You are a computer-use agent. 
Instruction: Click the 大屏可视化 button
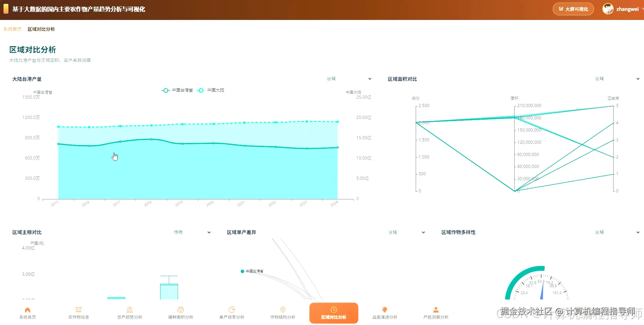click(573, 9)
